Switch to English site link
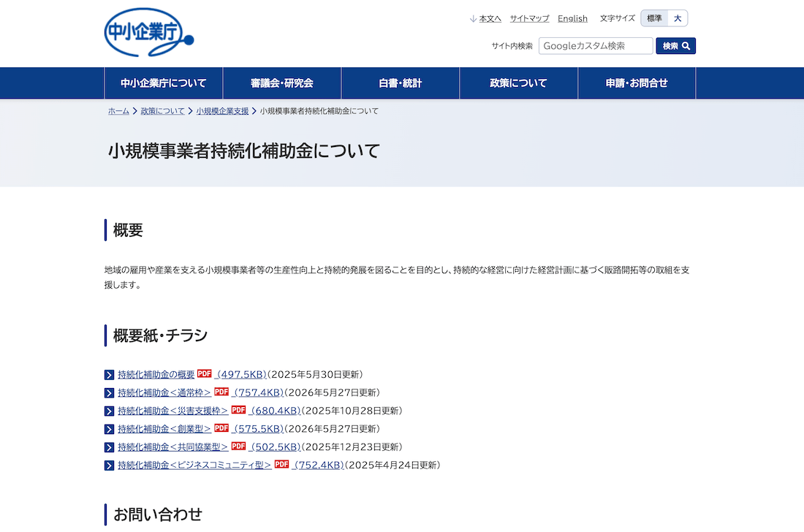The height and width of the screenshot is (532, 804). click(x=573, y=19)
